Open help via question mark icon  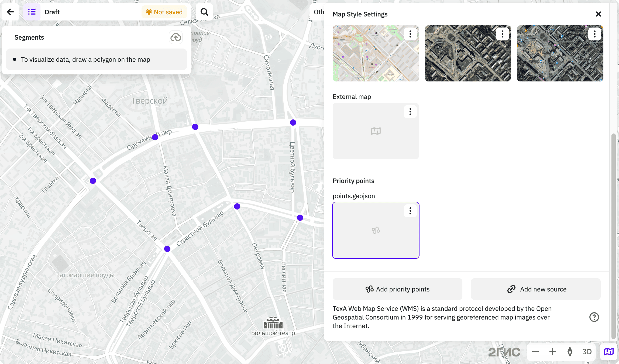click(594, 317)
